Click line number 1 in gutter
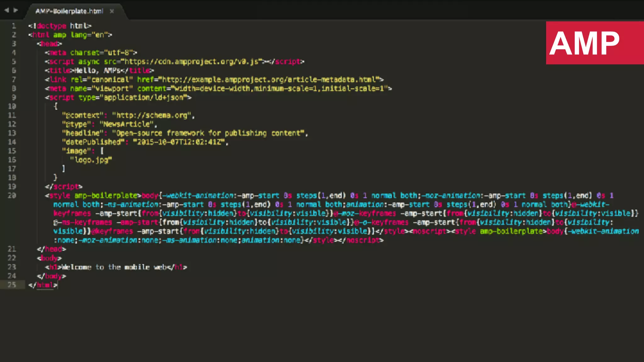 point(14,26)
